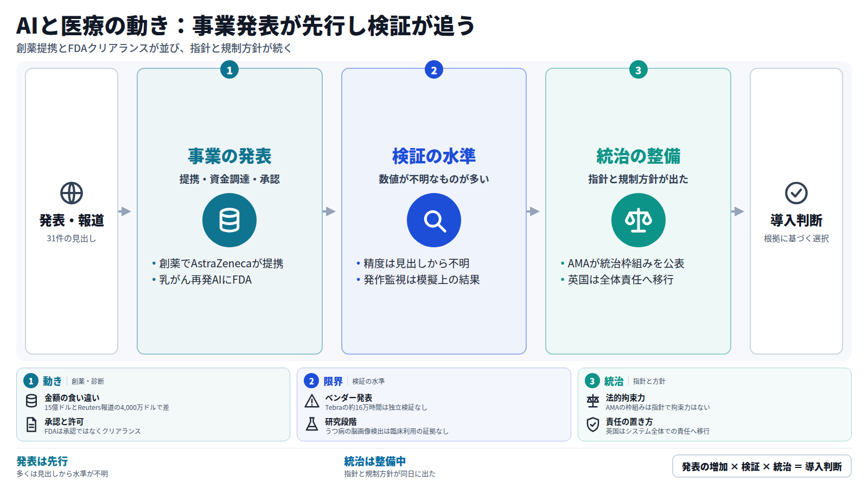Click the ベンダー発表 item title

349,398
